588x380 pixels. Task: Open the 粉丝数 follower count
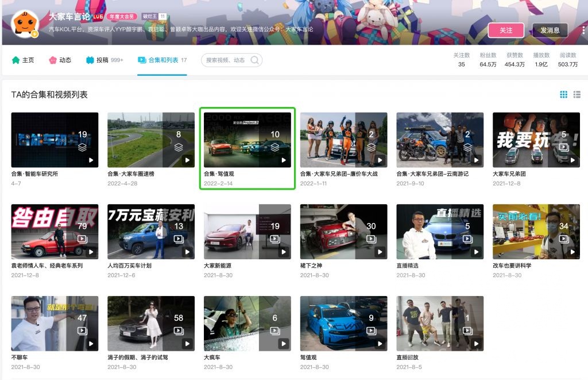[488, 60]
